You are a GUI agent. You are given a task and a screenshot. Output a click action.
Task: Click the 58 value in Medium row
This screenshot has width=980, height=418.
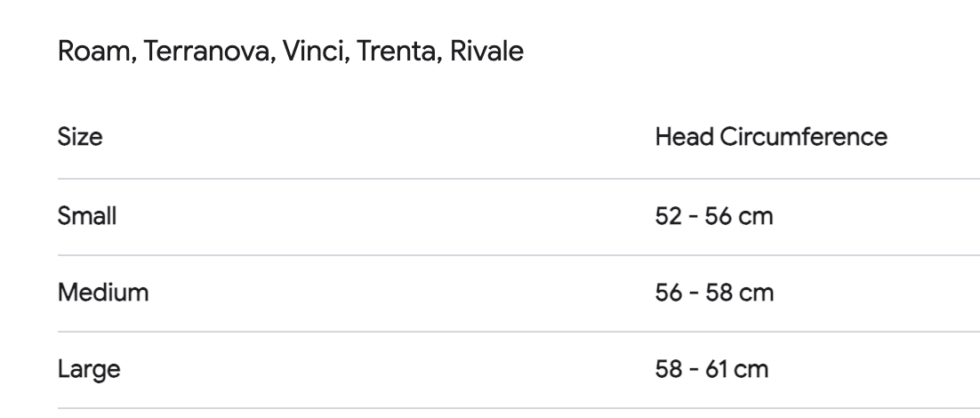[x=719, y=293]
